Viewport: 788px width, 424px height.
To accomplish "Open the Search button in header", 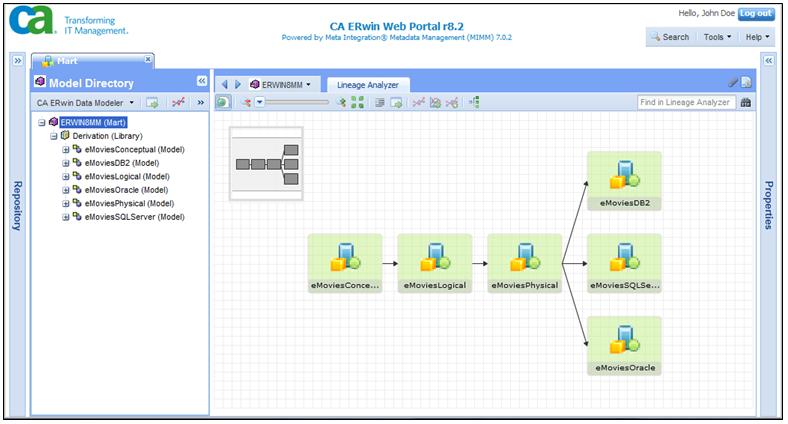I will tap(670, 37).
